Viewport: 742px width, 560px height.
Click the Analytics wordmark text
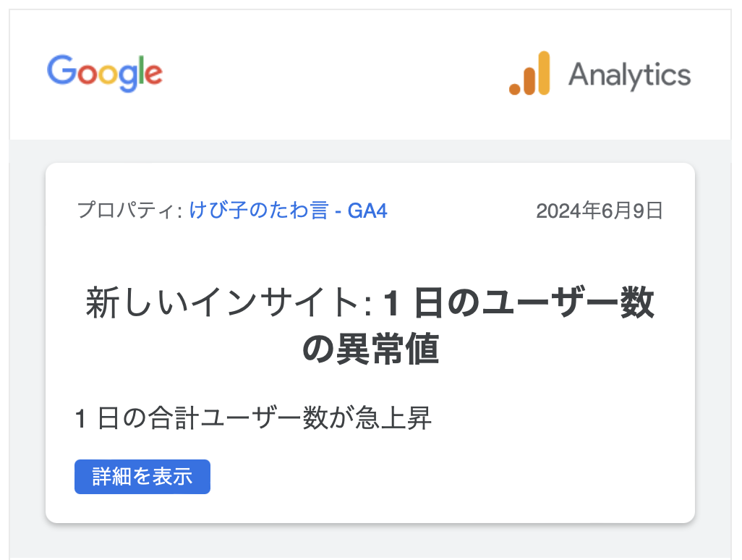[629, 75]
